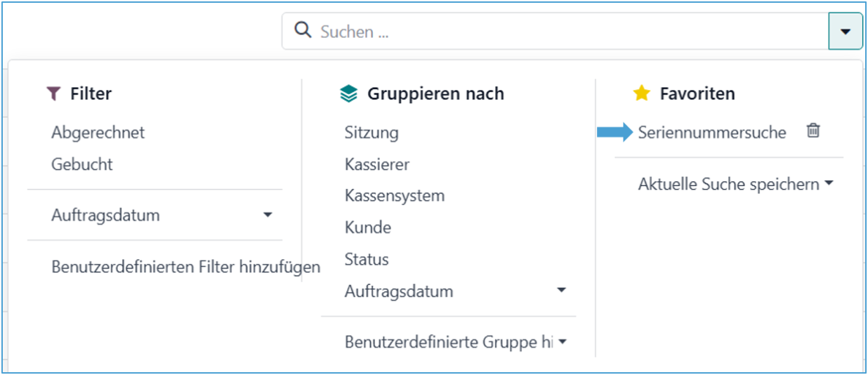This screenshot has width=868, height=375.
Task: Click the purple Filter funnel icon
Action: coord(53,93)
